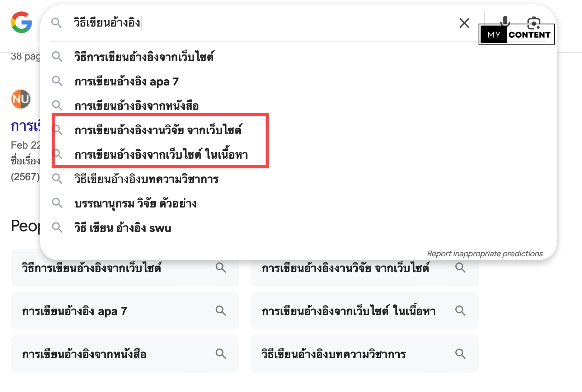Clear the search box with X
582x392 pixels.
coord(464,23)
